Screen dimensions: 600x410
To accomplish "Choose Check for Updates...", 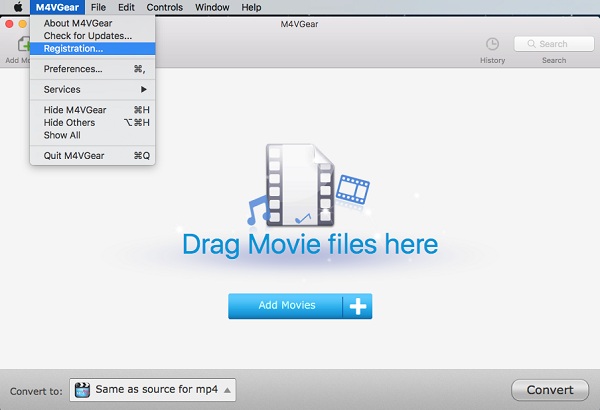I will pos(93,36).
